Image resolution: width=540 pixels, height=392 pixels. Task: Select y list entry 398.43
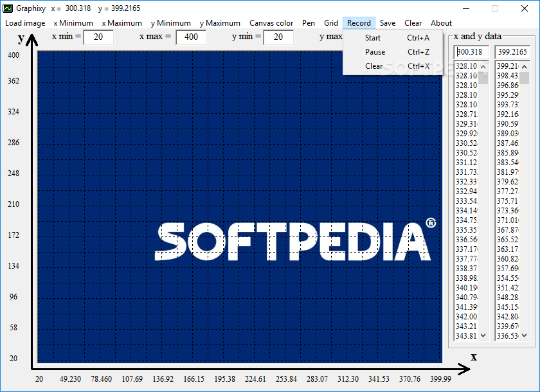point(508,76)
